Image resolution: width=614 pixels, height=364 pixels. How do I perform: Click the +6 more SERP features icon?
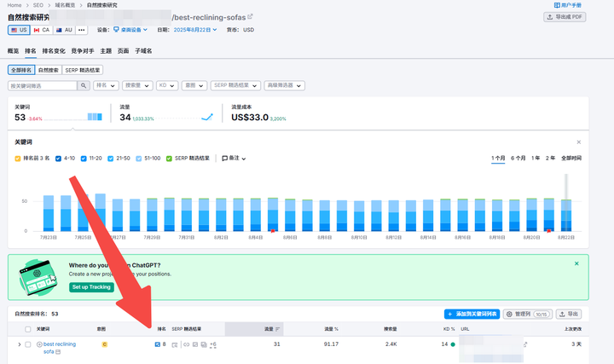click(213, 345)
